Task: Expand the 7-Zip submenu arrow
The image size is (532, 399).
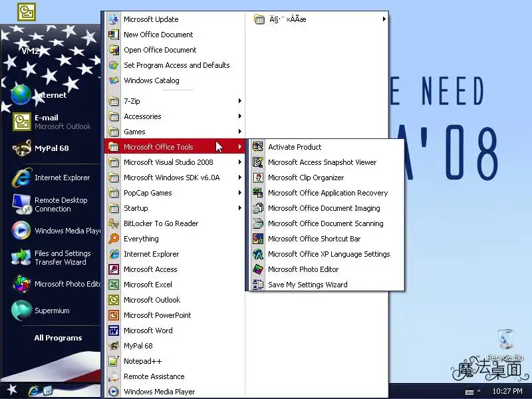Action: 240,101
